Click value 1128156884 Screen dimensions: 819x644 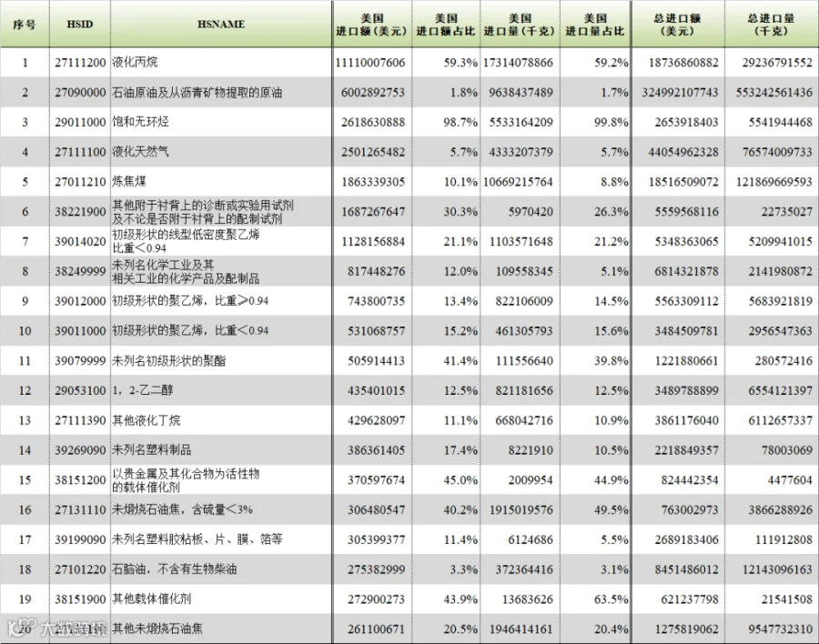click(373, 241)
